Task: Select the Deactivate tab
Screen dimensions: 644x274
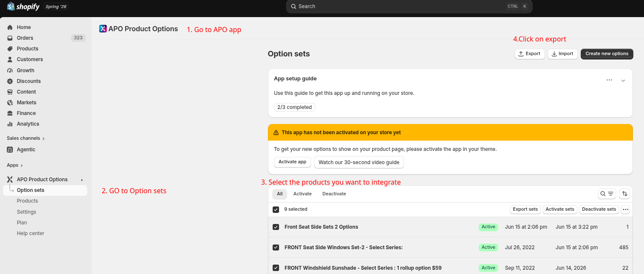Action: pos(334,194)
